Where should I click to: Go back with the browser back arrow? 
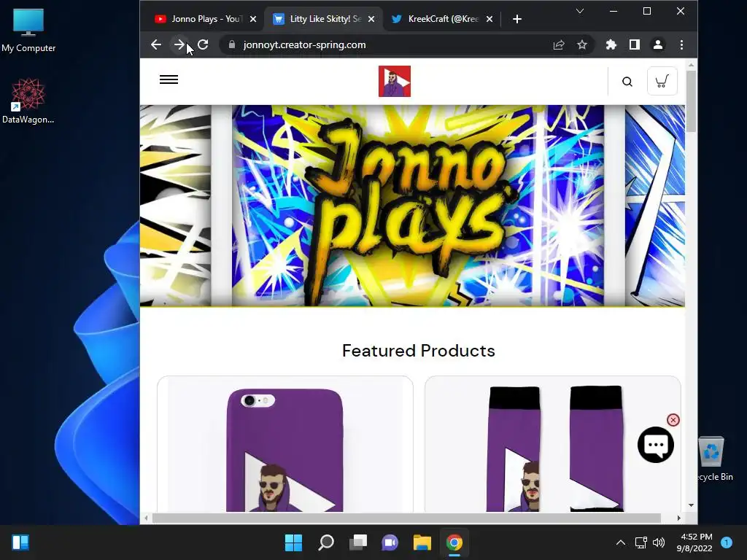[x=156, y=44]
